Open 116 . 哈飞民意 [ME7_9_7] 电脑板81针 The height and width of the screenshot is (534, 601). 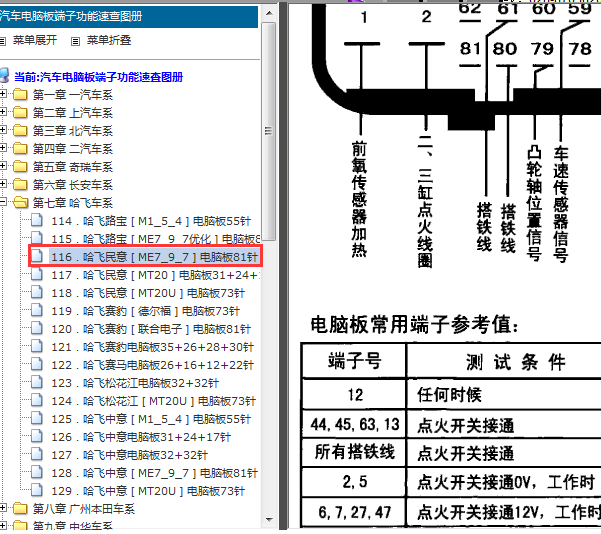click(x=154, y=257)
